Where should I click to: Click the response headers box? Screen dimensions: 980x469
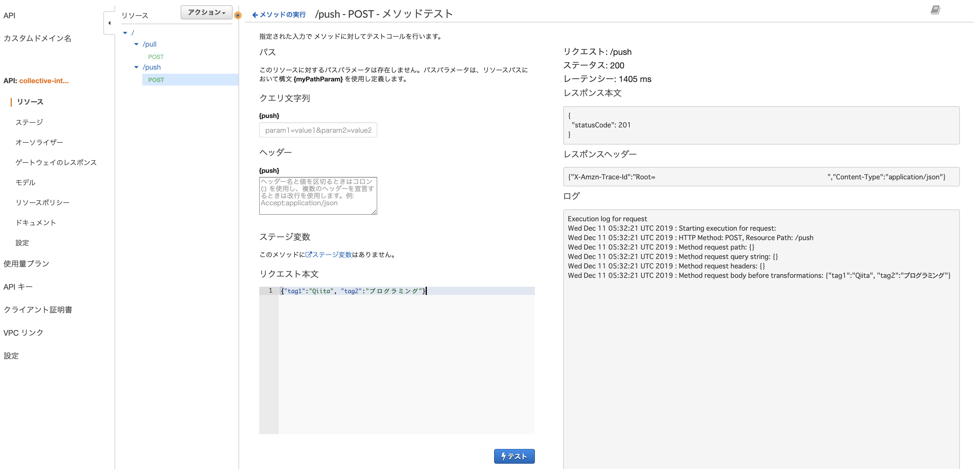point(761,177)
